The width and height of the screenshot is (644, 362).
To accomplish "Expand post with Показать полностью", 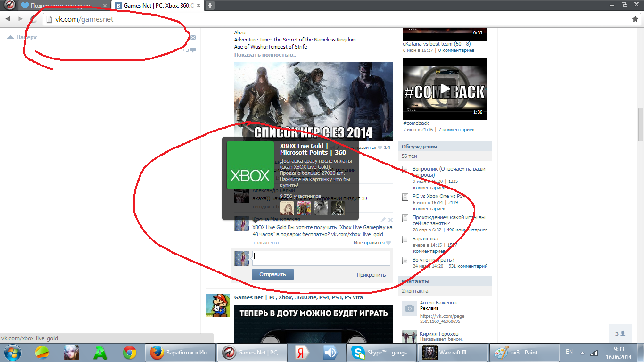I will tap(265, 55).
